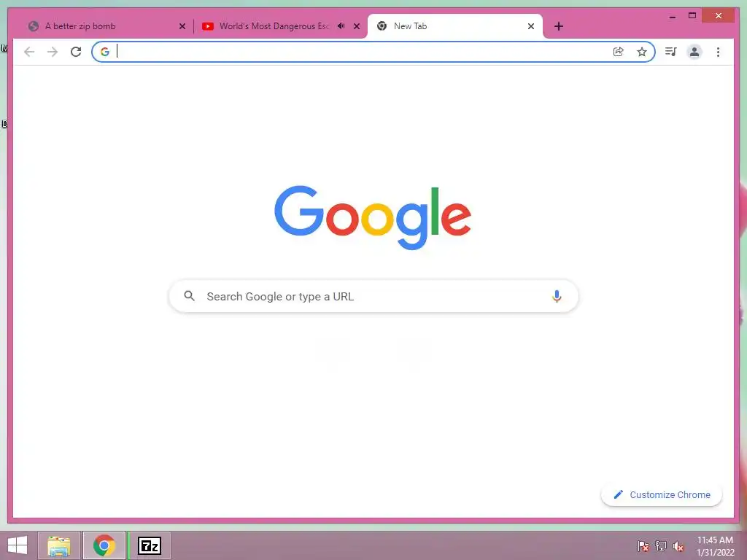Click the network icon in system tray
747x560 pixels.
coord(661,545)
